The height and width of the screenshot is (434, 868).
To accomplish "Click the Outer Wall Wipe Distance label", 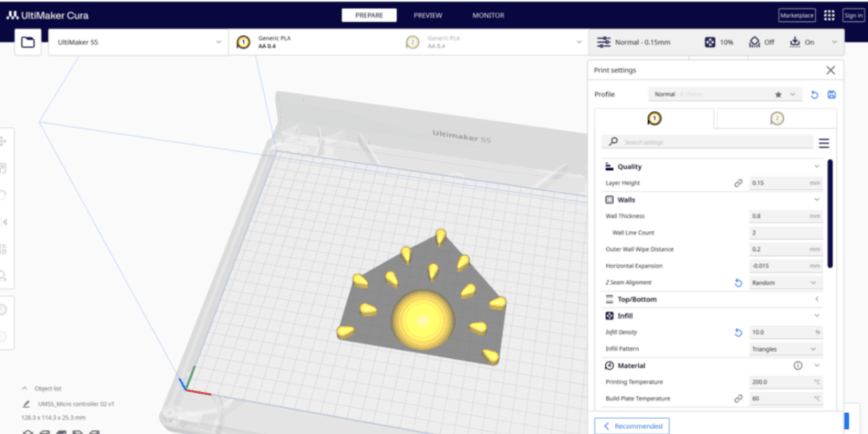I will pyautogui.click(x=639, y=250).
